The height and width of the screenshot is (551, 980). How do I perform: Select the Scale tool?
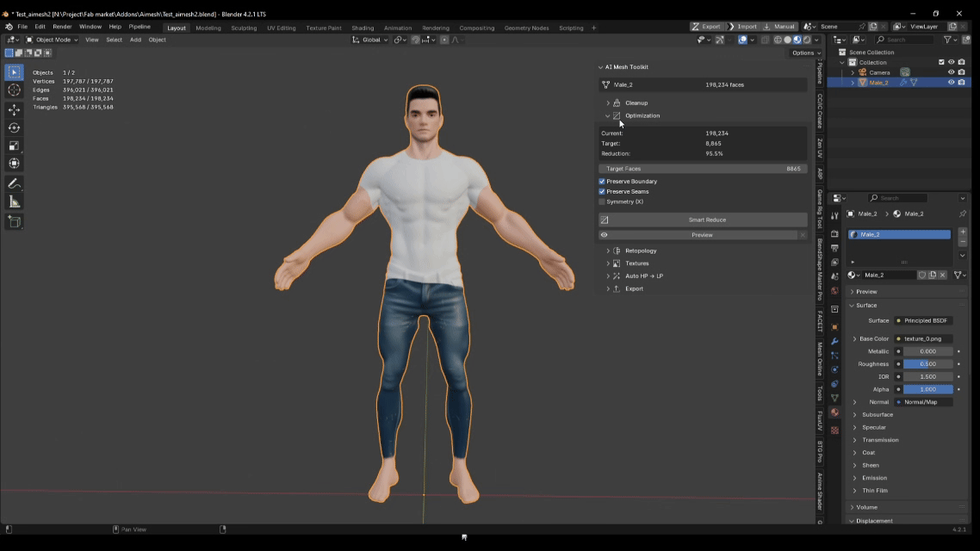click(x=14, y=145)
